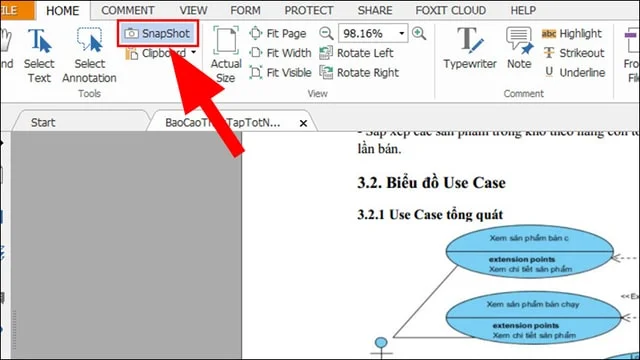This screenshot has width=640, height=360.
Task: Select the SnapShot tool
Action: point(158,33)
